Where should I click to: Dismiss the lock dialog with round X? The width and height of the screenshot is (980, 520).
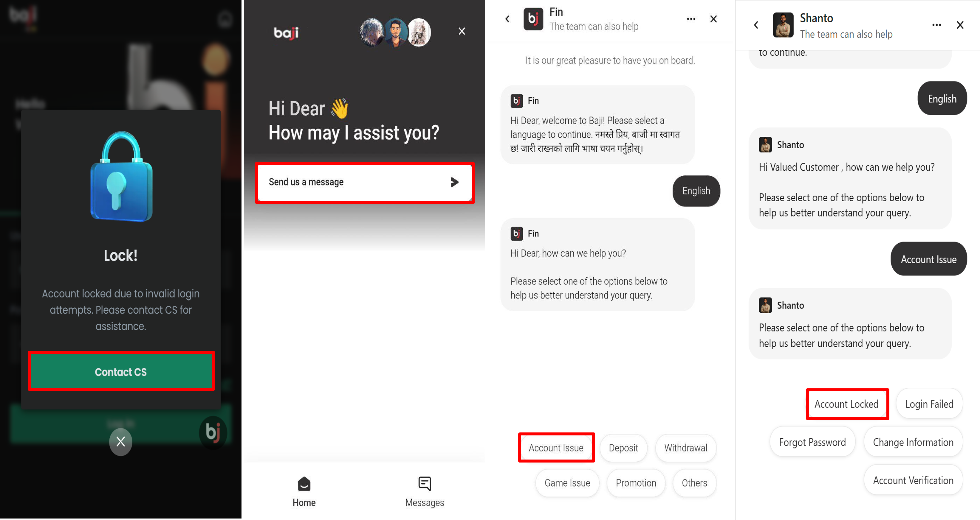coord(120,441)
